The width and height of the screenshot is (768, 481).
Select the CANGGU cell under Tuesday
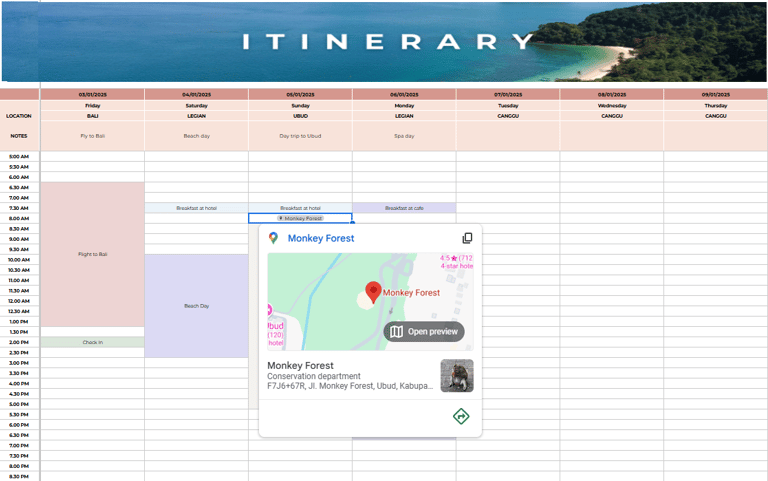pyautogui.click(x=508, y=116)
